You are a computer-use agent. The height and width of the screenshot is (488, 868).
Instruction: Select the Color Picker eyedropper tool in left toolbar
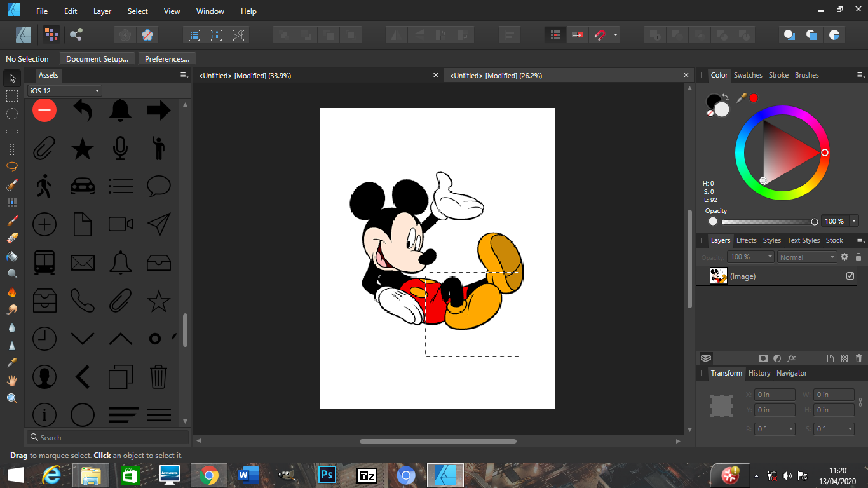pos(12,363)
